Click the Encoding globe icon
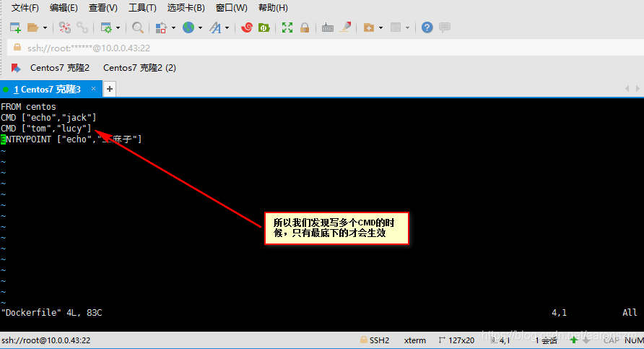Image resolution: width=644 pixels, height=349 pixels. tap(188, 27)
